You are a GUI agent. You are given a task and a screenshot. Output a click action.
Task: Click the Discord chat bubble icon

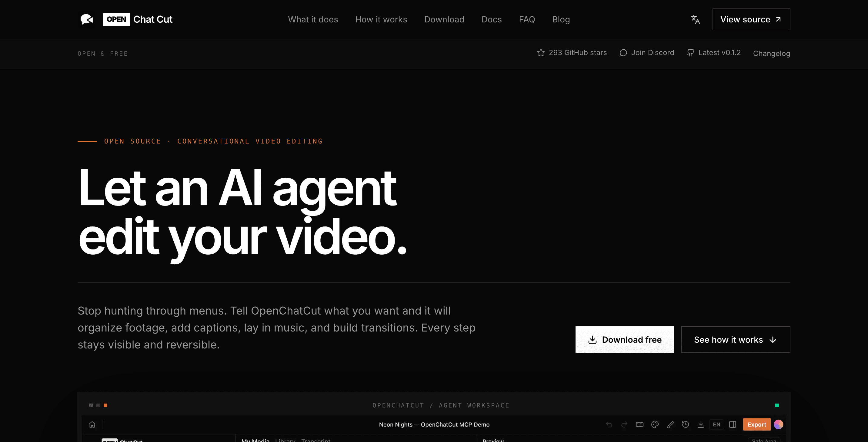tap(623, 53)
